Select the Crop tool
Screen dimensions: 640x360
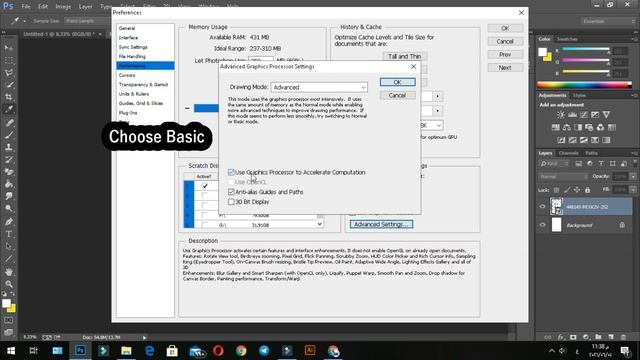(x=9, y=97)
